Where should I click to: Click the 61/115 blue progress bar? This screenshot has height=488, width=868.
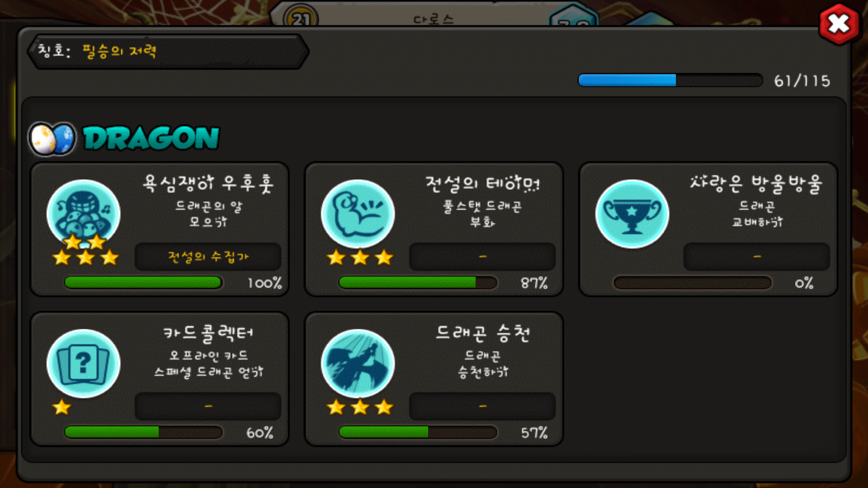(670, 80)
